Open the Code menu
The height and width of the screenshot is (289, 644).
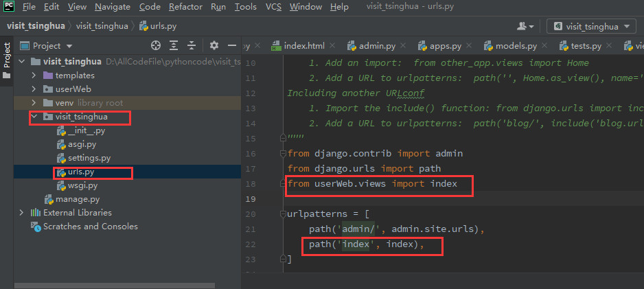(x=150, y=7)
